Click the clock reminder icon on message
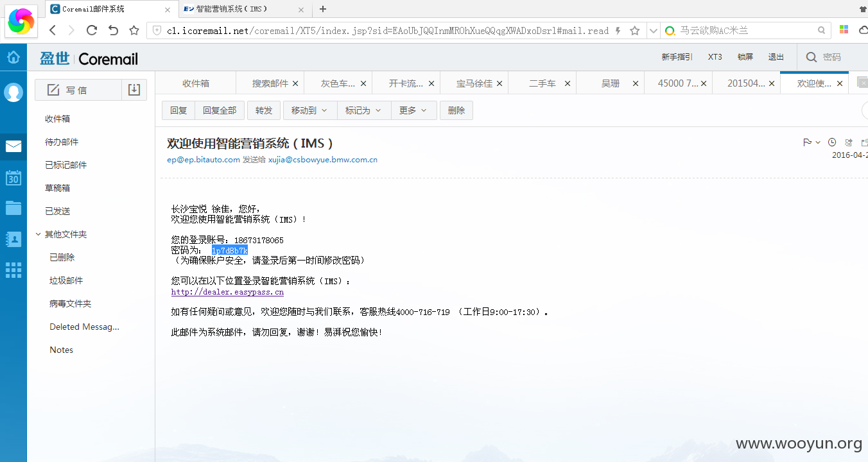 tap(832, 142)
